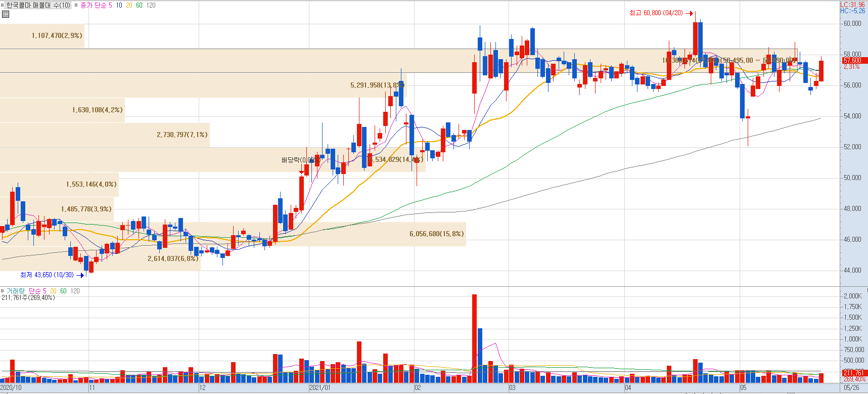Screen dimensions: 868x394
Task: Click the red 57,600 current price tag
Action: (855, 61)
